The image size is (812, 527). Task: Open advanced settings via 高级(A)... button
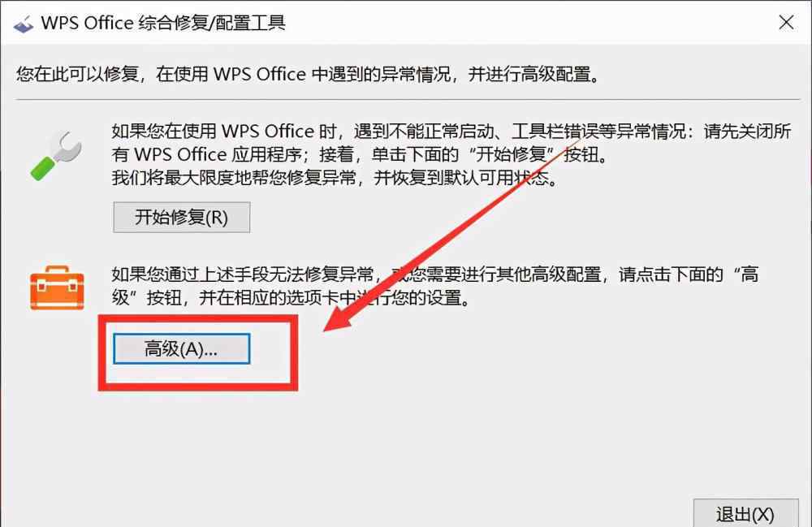coord(182,349)
